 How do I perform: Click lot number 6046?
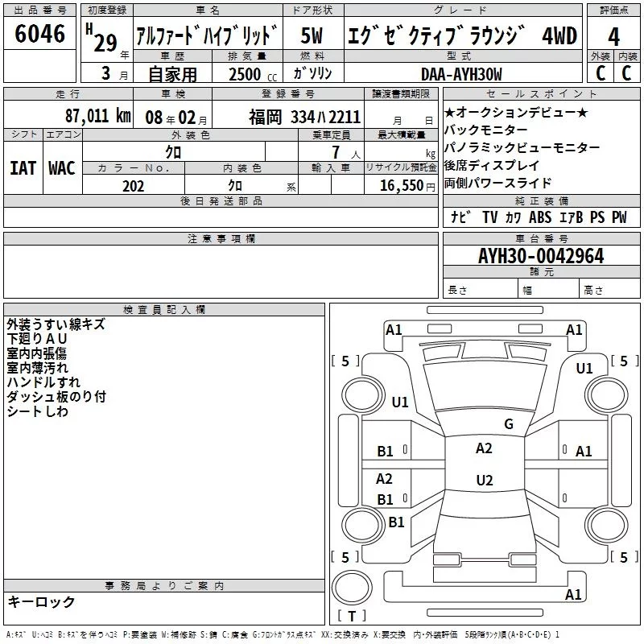40,35
